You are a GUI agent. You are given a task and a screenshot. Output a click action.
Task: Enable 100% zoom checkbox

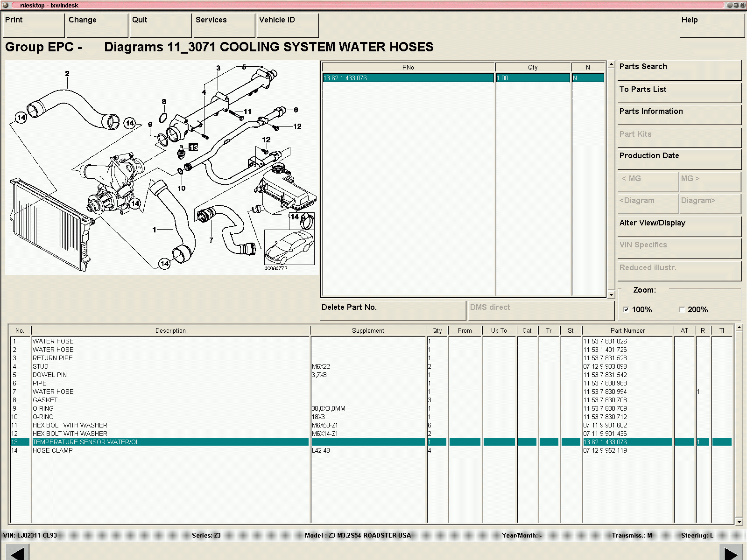pyautogui.click(x=626, y=309)
